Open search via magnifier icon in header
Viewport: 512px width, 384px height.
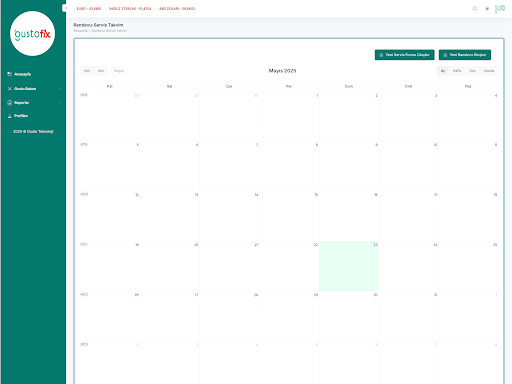(475, 9)
